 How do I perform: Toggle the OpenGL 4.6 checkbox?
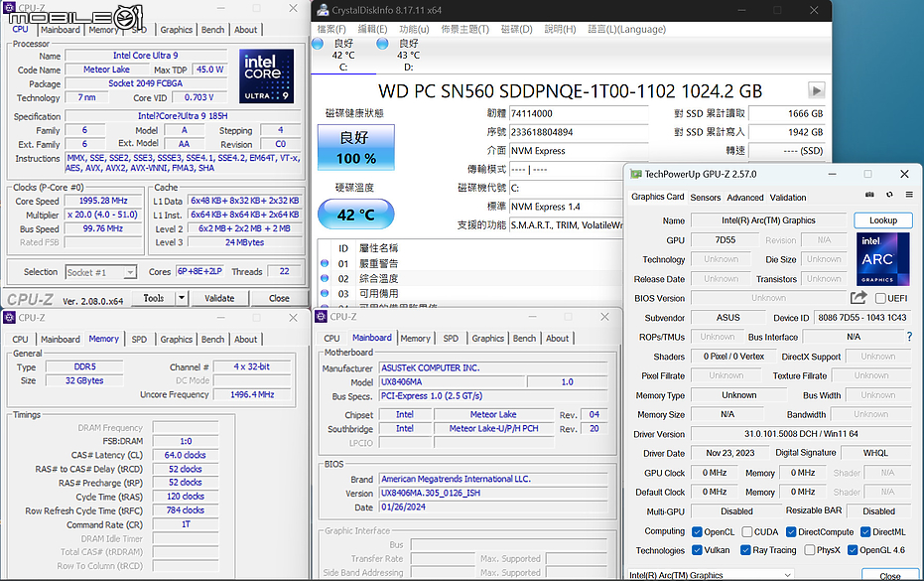tap(853, 550)
